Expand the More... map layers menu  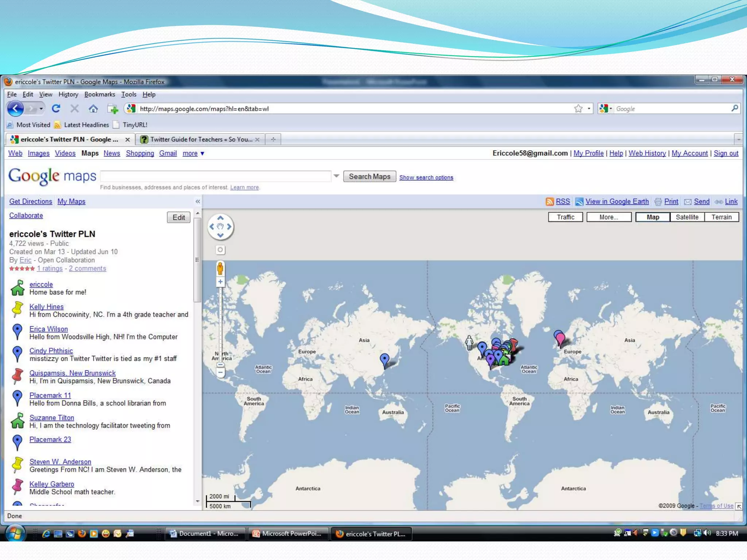(x=609, y=217)
